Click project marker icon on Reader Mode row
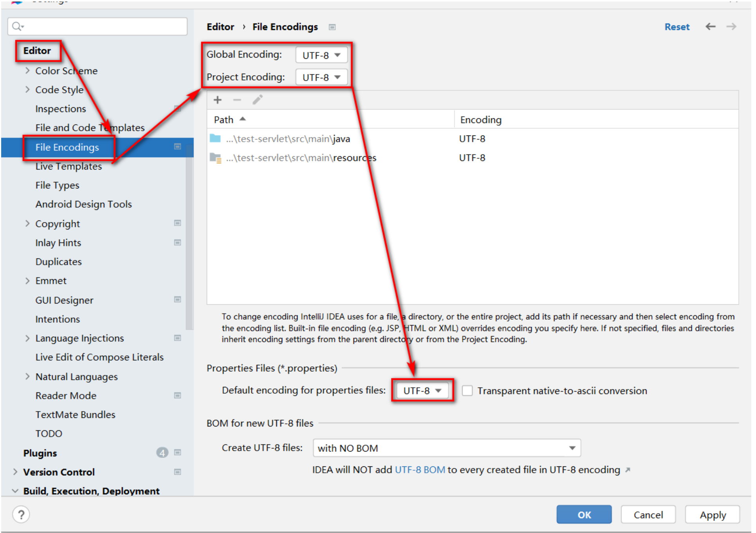The width and height of the screenshot is (756, 533). (178, 396)
